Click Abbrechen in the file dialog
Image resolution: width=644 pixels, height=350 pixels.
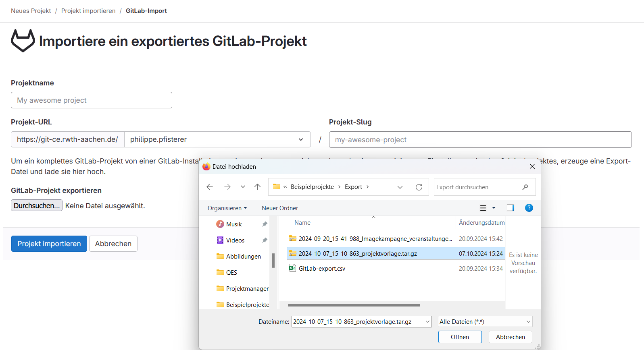[511, 337]
